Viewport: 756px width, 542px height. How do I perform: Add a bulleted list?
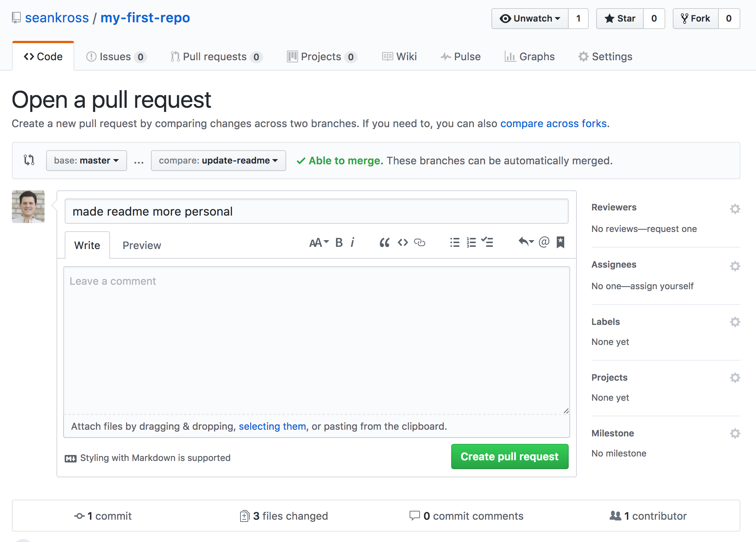(455, 243)
